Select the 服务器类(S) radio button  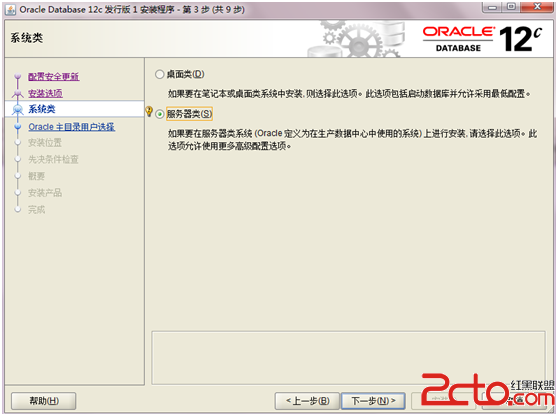coord(160,114)
